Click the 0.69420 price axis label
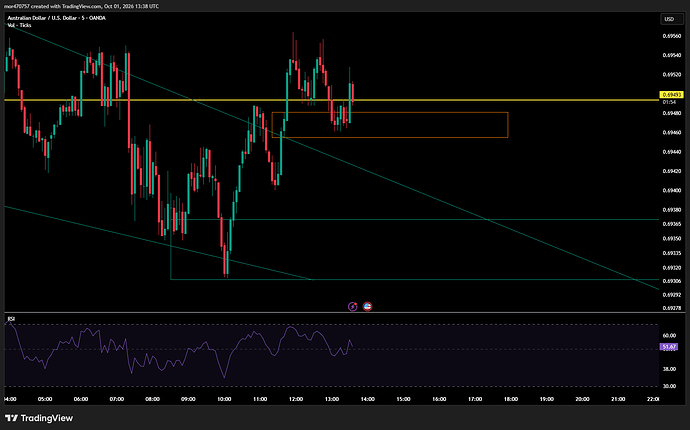 pyautogui.click(x=672, y=171)
